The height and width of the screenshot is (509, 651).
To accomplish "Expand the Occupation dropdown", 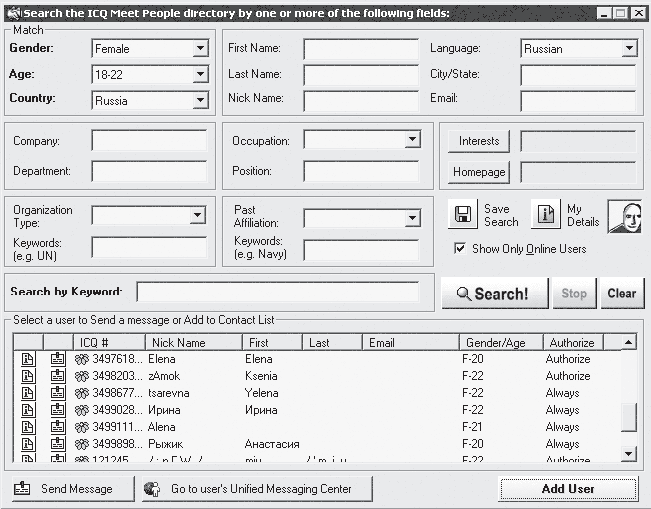I will coord(412,139).
